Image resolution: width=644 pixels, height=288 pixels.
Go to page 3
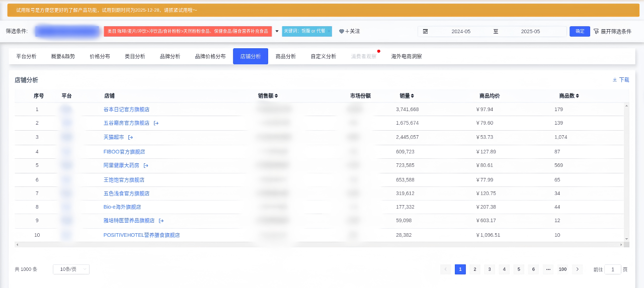[x=489, y=269]
